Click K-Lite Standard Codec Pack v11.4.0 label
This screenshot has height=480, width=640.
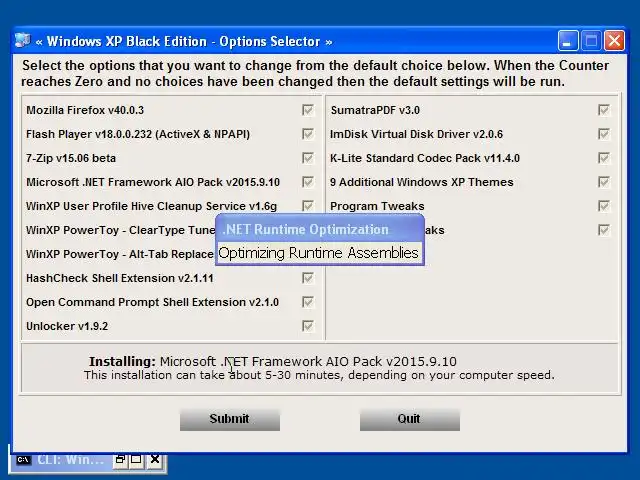(x=425, y=158)
